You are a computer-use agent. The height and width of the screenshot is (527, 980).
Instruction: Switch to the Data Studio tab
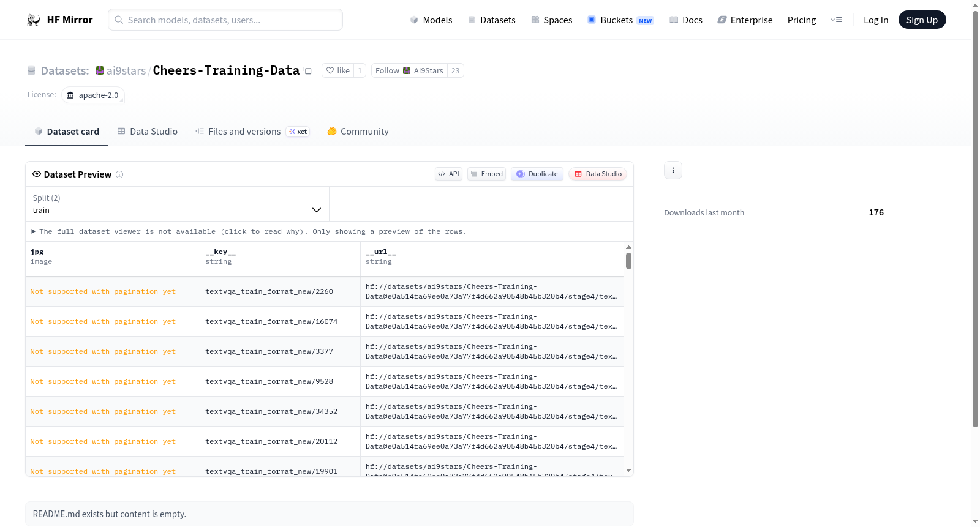(148, 132)
